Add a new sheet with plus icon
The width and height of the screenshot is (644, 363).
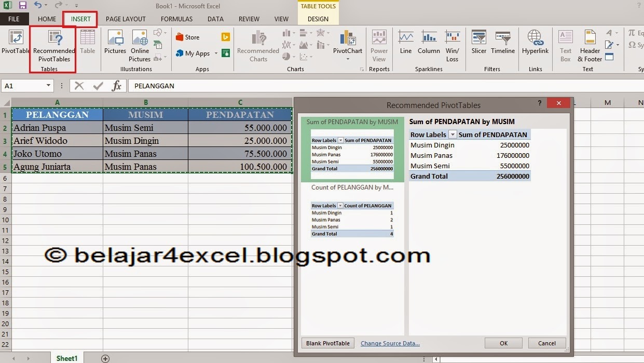[x=105, y=358]
